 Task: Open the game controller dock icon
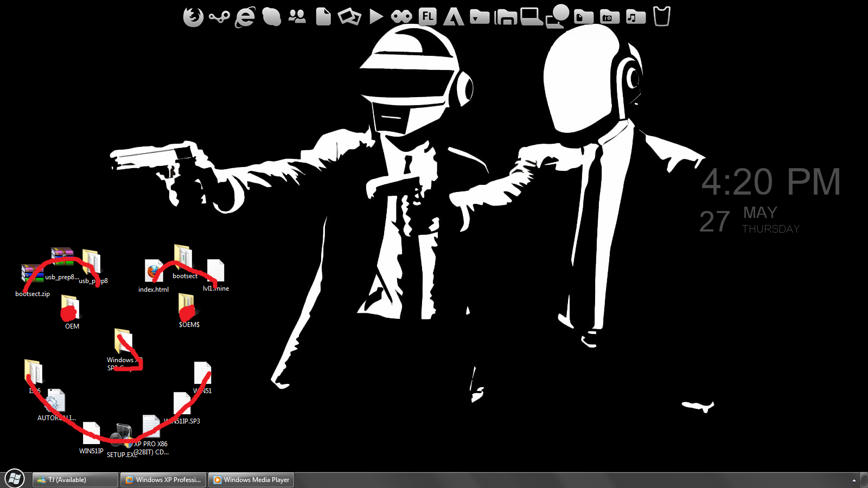[401, 17]
